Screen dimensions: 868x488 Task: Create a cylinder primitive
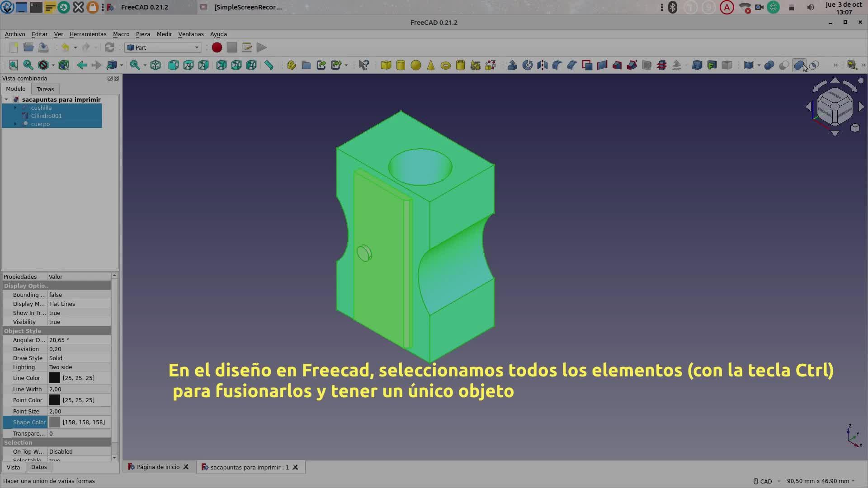tap(401, 65)
